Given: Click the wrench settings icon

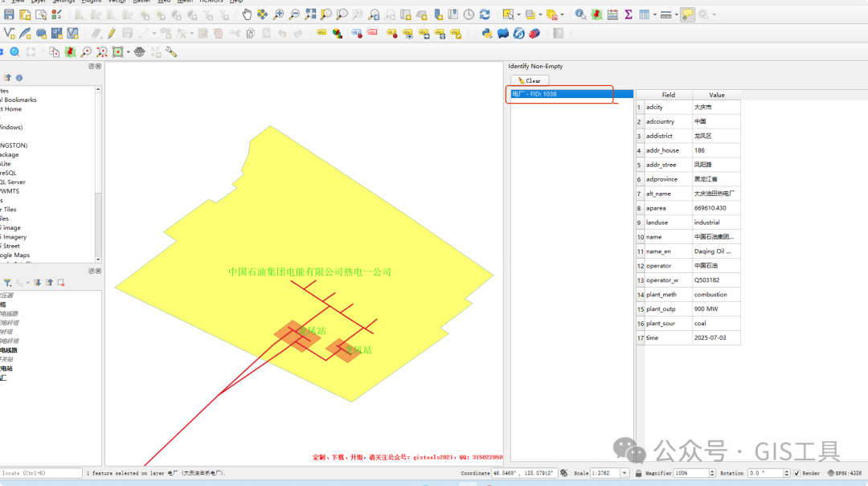Looking at the screenshot, I should coord(171,52).
